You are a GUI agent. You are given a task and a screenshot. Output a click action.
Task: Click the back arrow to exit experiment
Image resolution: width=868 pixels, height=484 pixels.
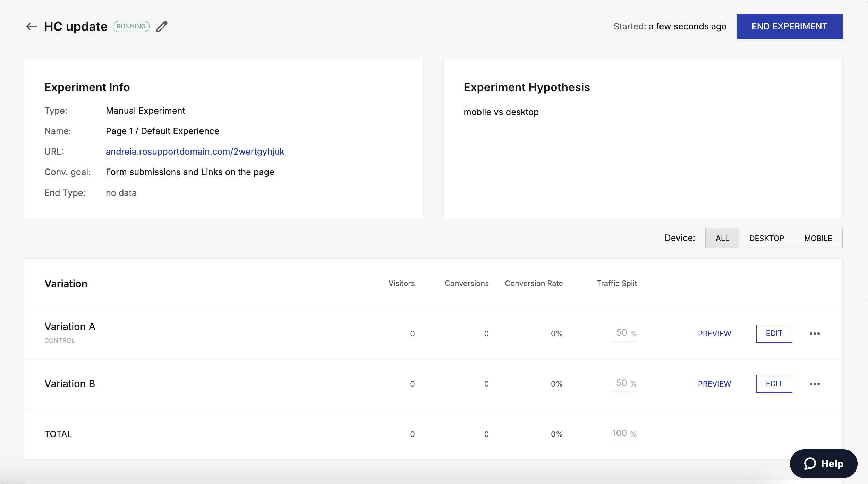(31, 26)
